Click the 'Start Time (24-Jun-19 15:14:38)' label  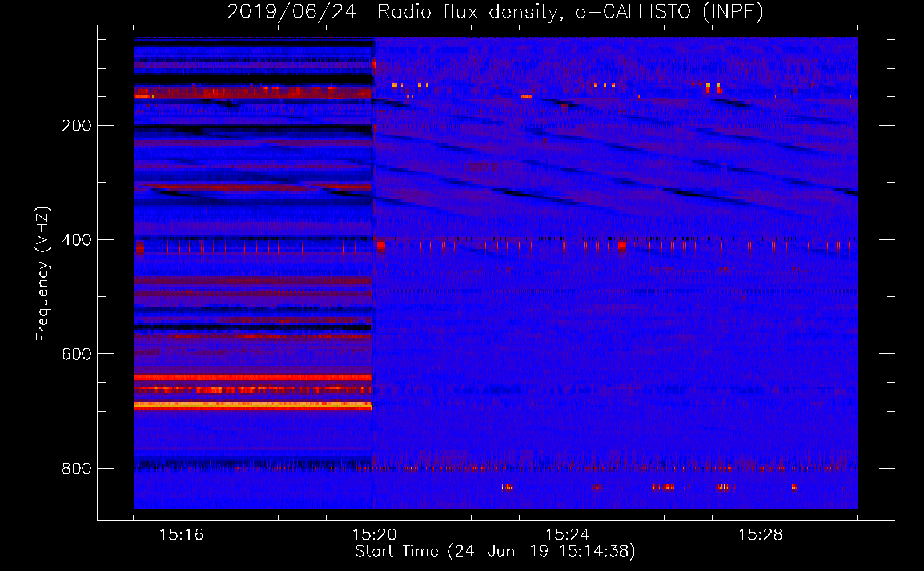pyautogui.click(x=495, y=552)
